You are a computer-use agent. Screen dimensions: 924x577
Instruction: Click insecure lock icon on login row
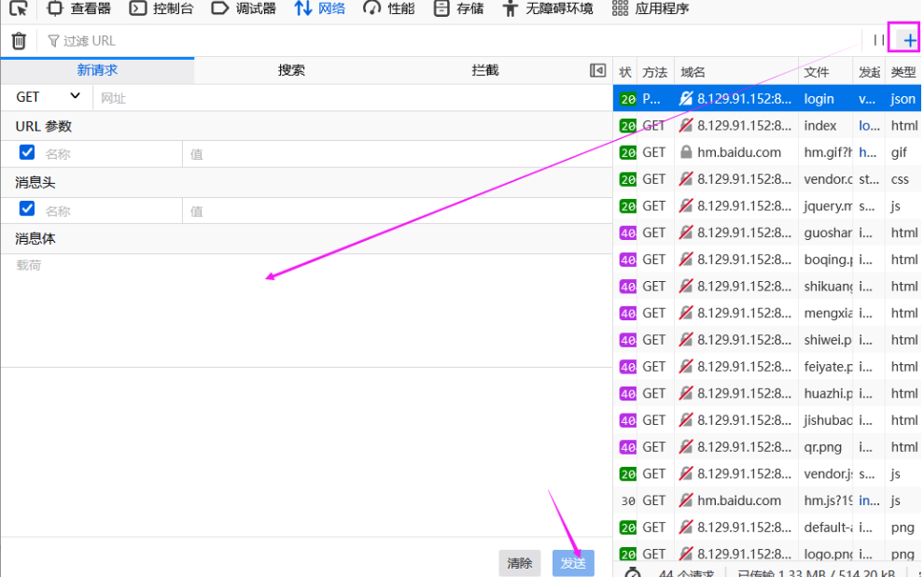(686, 99)
